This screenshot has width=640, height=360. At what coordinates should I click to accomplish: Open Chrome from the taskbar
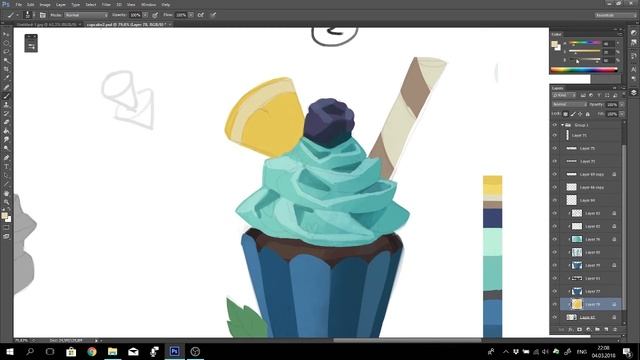point(91,351)
